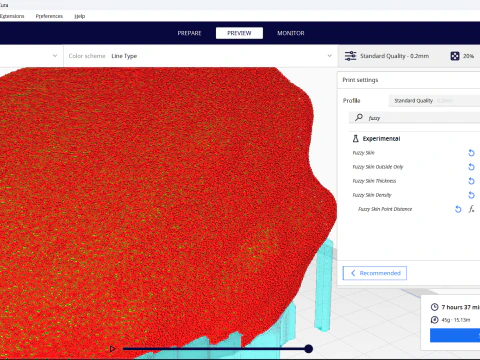Reset the Fuzzy Skin setting

[471, 153]
